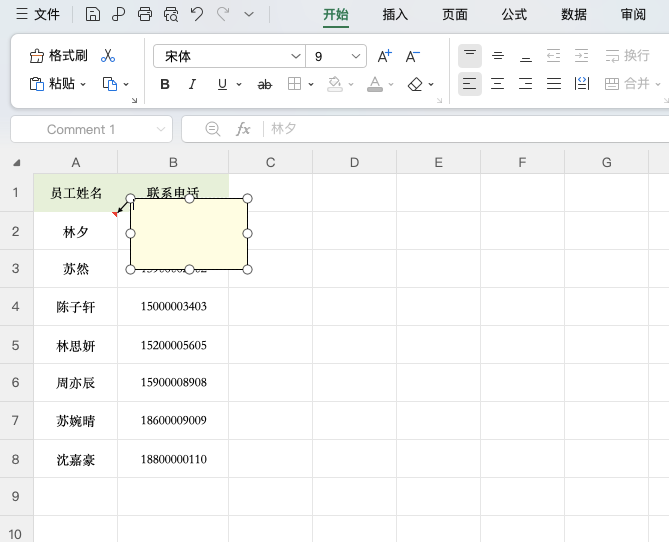
Task: Go to the 数据 tab
Action: 574,15
